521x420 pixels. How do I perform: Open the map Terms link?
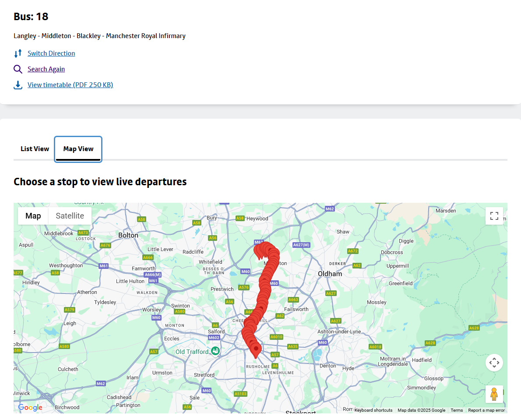(457, 410)
